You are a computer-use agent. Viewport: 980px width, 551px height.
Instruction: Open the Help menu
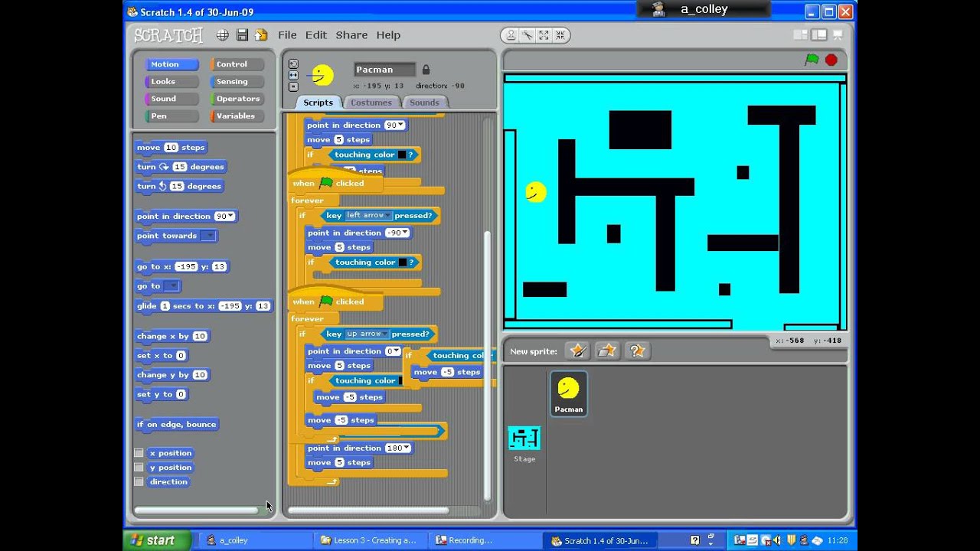[388, 35]
